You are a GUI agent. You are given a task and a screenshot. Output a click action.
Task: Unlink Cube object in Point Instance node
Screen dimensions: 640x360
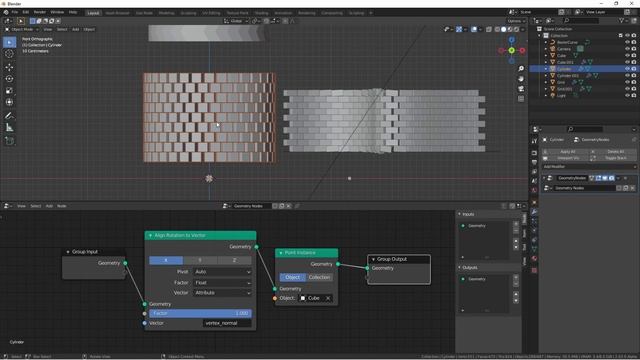coord(328,298)
